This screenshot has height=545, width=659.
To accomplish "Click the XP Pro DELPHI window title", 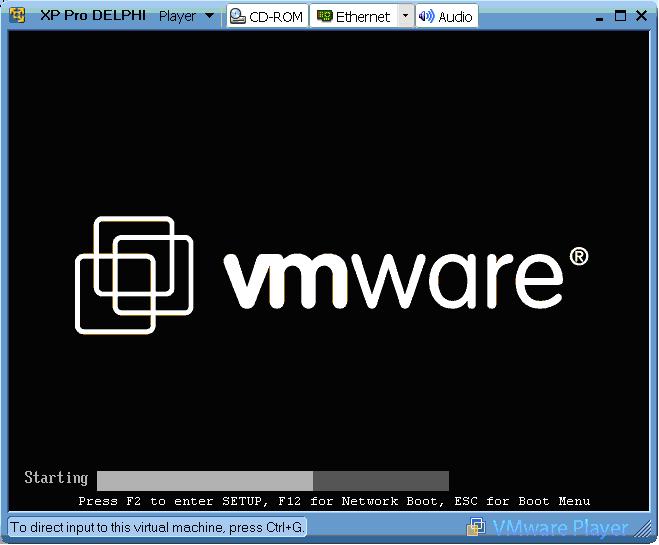I will (93, 16).
